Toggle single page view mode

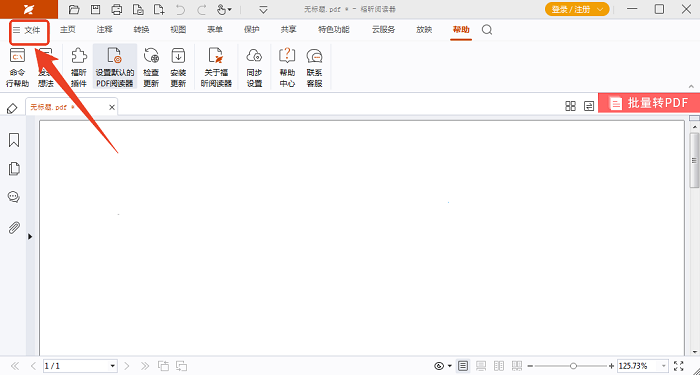463,366
